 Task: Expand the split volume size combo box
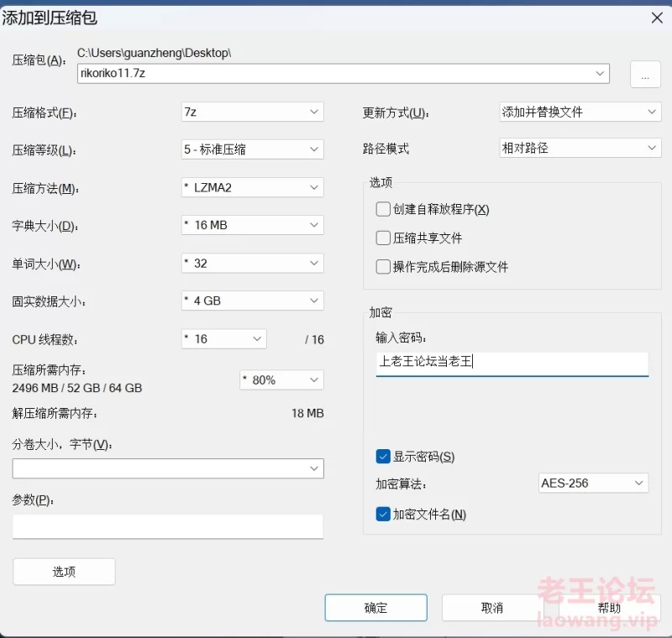coord(168,468)
